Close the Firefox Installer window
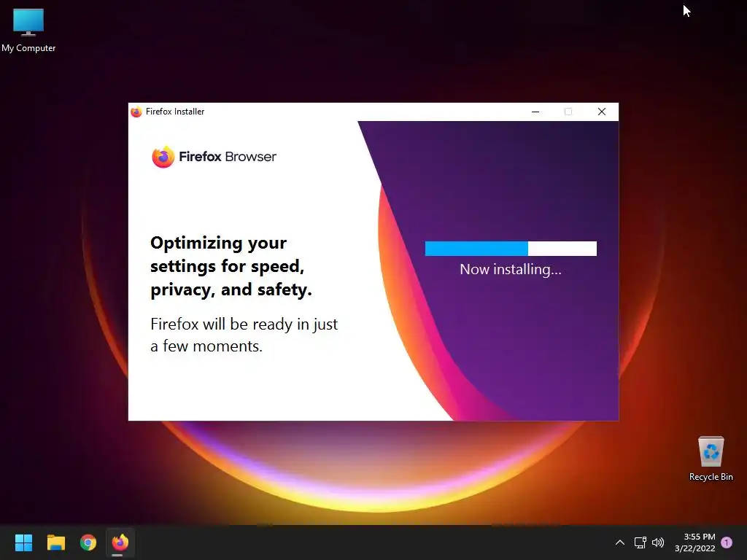The image size is (747, 560). pyautogui.click(x=602, y=112)
